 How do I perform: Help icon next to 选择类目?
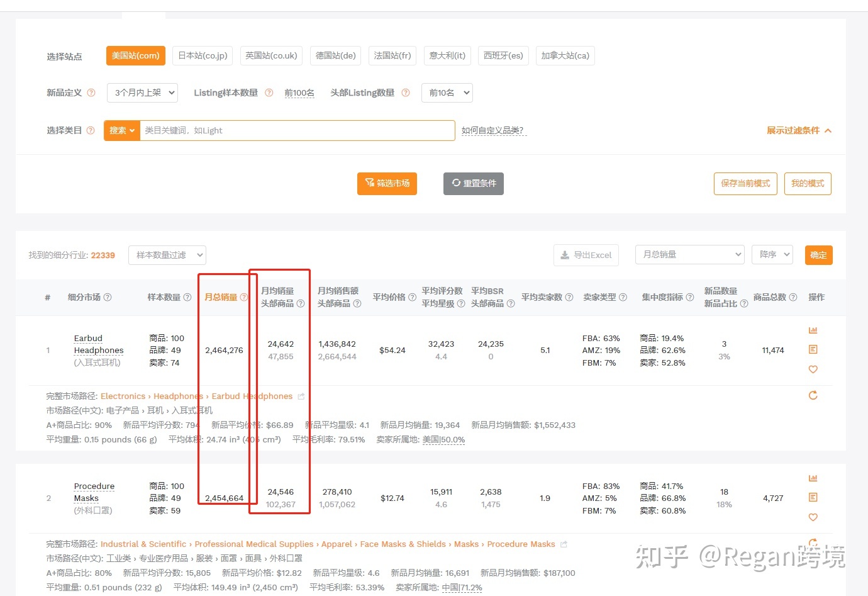(91, 130)
